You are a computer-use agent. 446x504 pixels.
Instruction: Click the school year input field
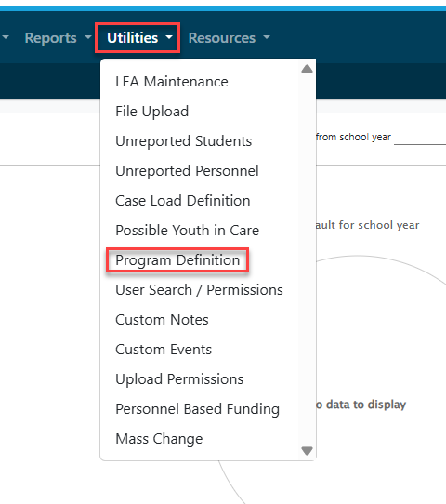tap(420, 138)
